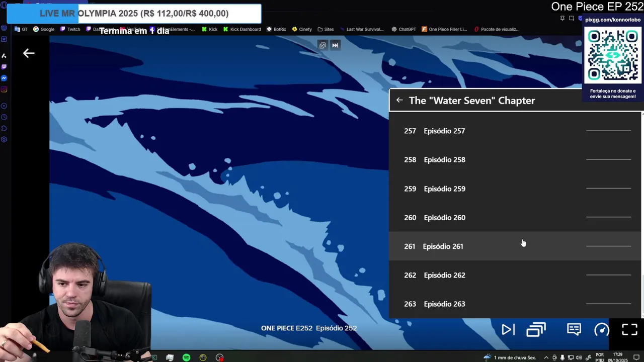
Task: Open playback speed control
Action: (602, 330)
